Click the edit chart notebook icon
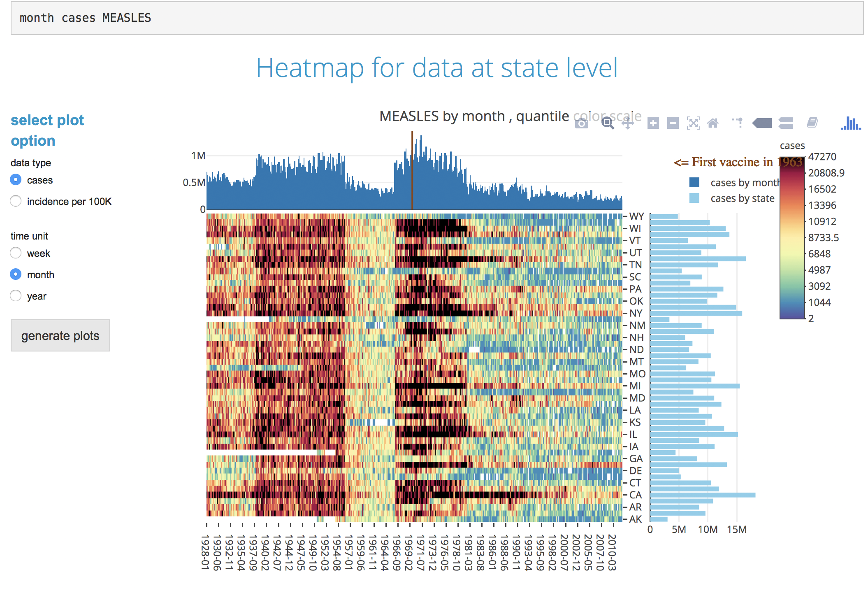The height and width of the screenshot is (591, 868). (812, 122)
